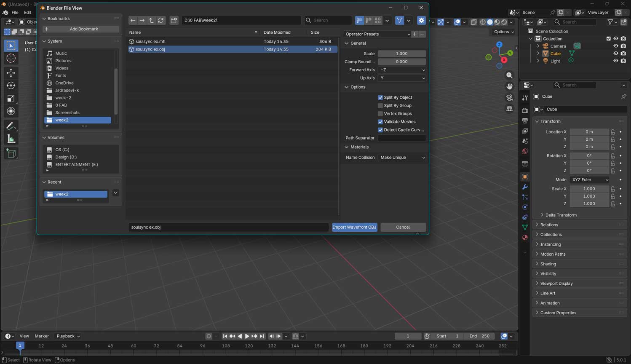Open the Name Collision dropdown
Image resolution: width=631 pixels, height=364 pixels.
402,158
